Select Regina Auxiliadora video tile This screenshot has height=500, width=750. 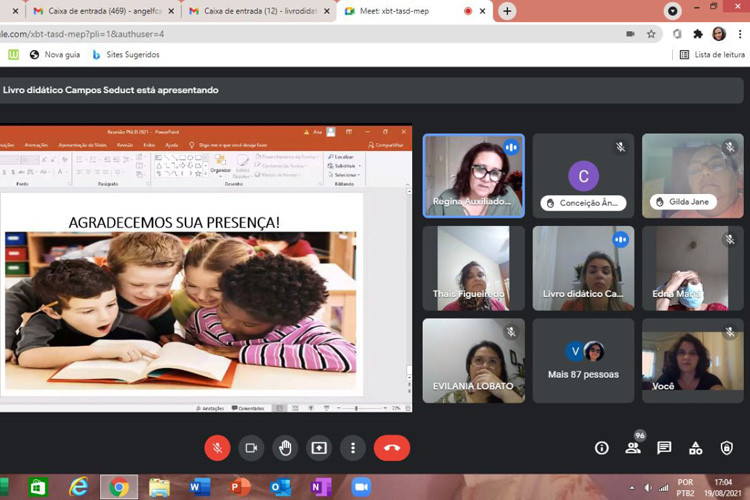(x=474, y=176)
